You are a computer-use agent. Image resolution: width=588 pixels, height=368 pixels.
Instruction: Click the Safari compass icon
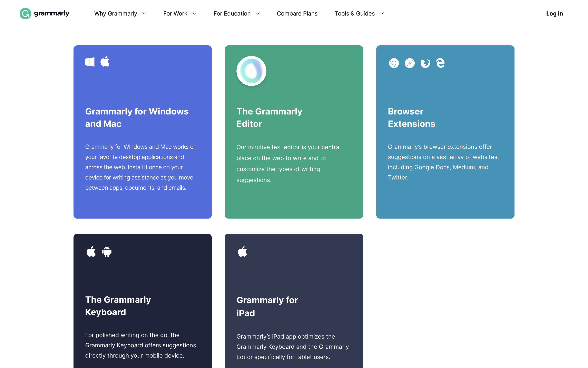tap(410, 63)
